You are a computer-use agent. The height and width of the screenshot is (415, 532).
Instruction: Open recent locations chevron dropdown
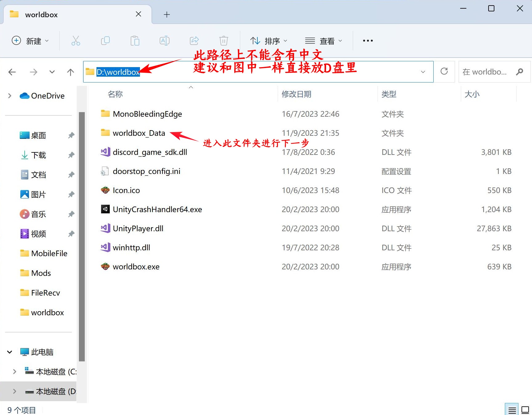point(52,72)
